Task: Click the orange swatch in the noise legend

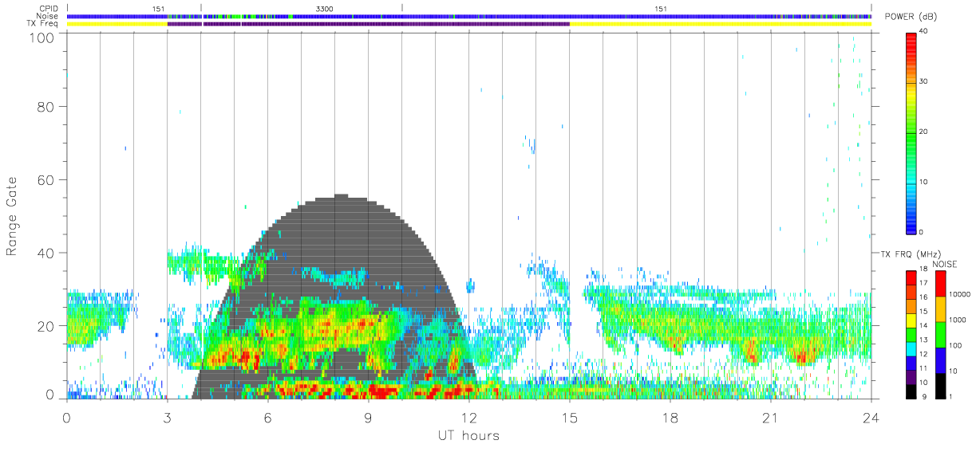Action: pyautogui.click(x=940, y=309)
